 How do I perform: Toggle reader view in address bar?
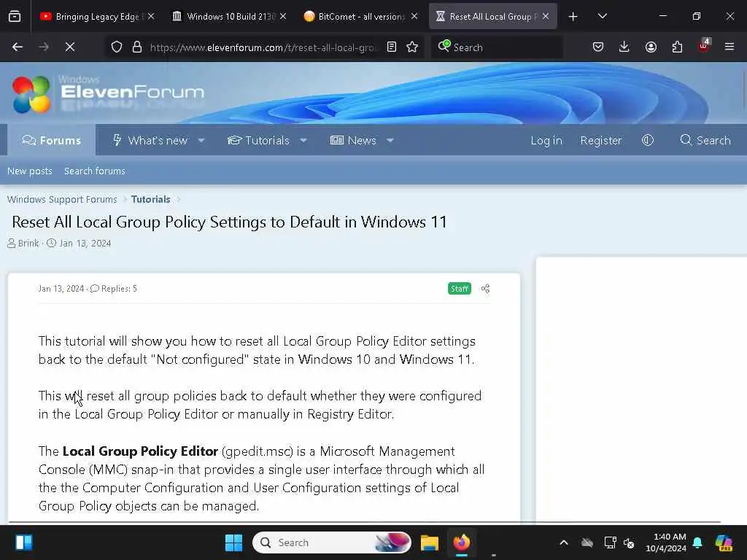pos(392,47)
